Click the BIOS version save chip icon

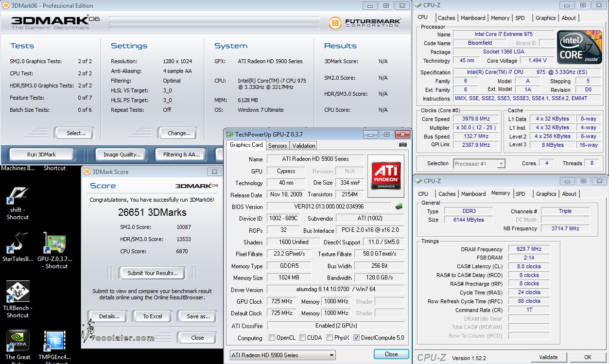pyautogui.click(x=399, y=206)
